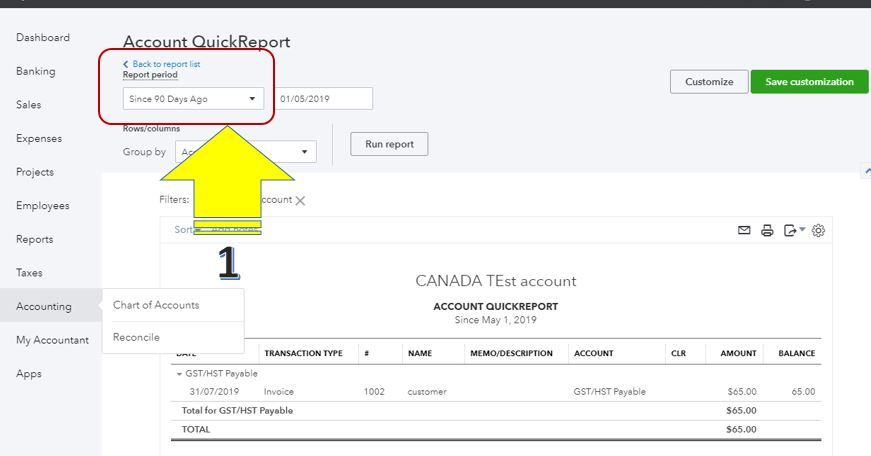Open report settings gear icon
The height and width of the screenshot is (456, 871).
pyautogui.click(x=818, y=230)
